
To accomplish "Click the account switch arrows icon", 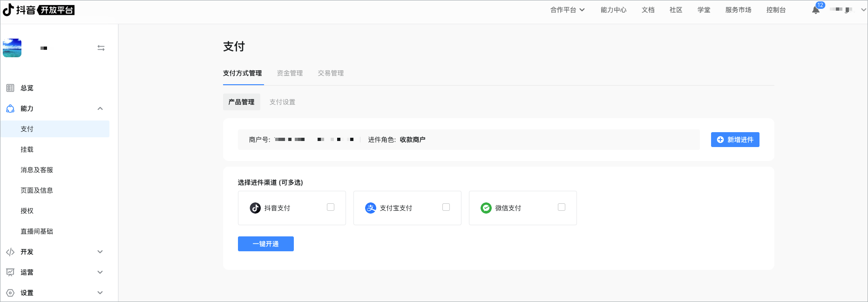I will pos(101,48).
